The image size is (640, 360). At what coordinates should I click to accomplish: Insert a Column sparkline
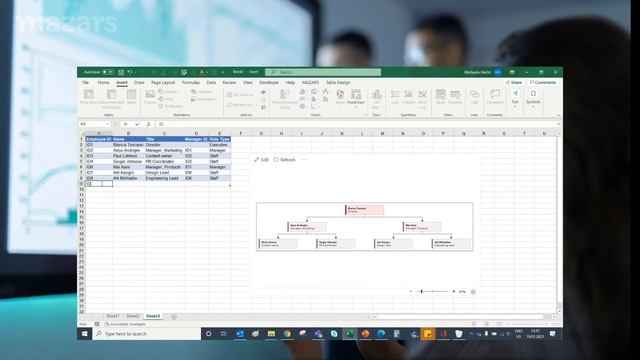(409, 97)
